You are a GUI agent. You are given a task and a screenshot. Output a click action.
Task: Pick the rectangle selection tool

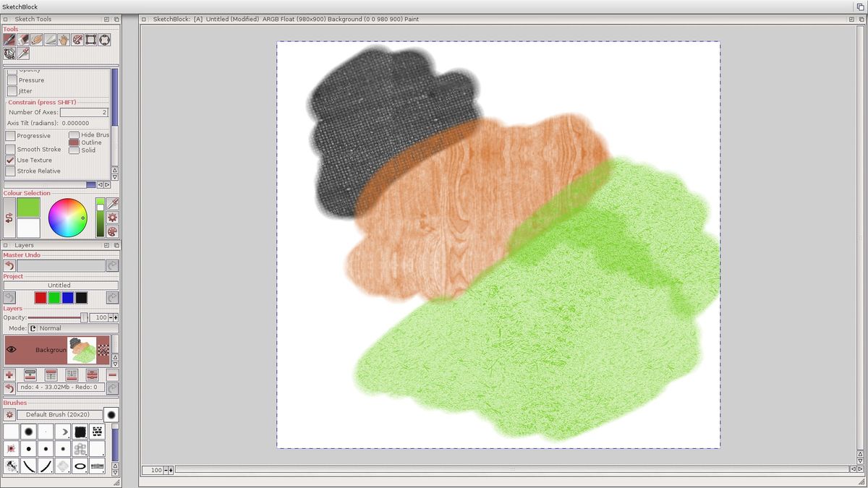(x=91, y=40)
